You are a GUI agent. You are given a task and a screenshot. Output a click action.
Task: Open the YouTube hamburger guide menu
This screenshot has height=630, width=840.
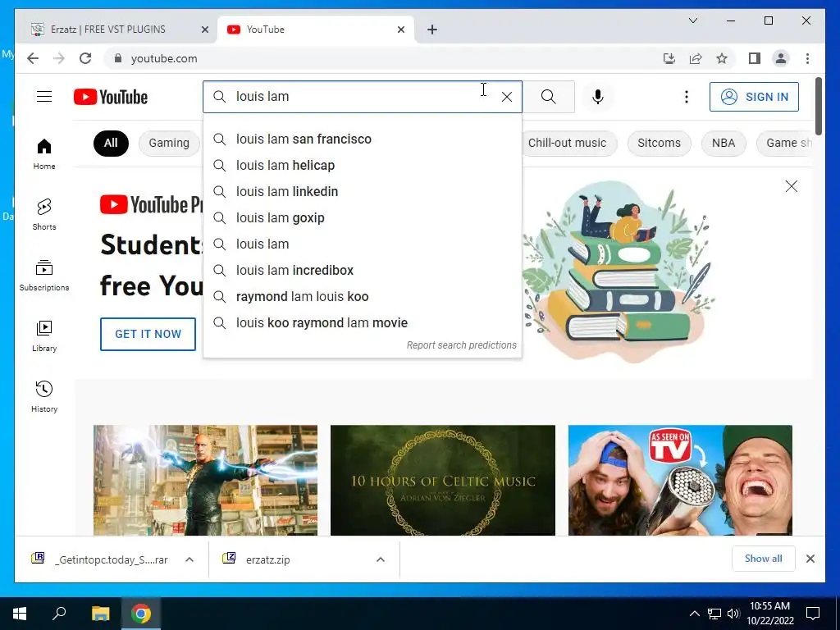[x=44, y=97]
